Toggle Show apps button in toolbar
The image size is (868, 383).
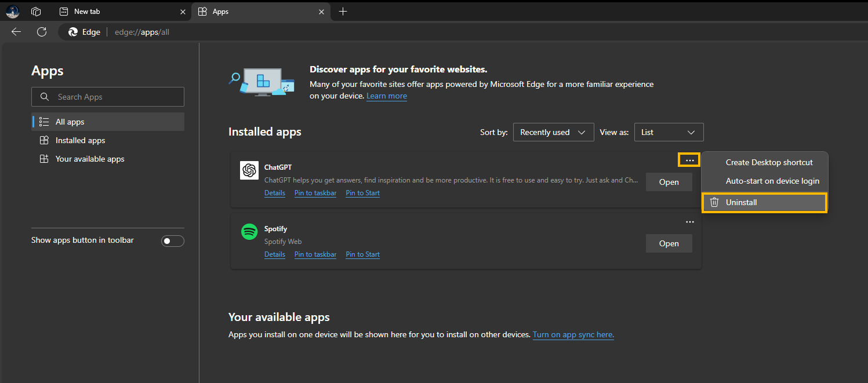[x=172, y=241]
